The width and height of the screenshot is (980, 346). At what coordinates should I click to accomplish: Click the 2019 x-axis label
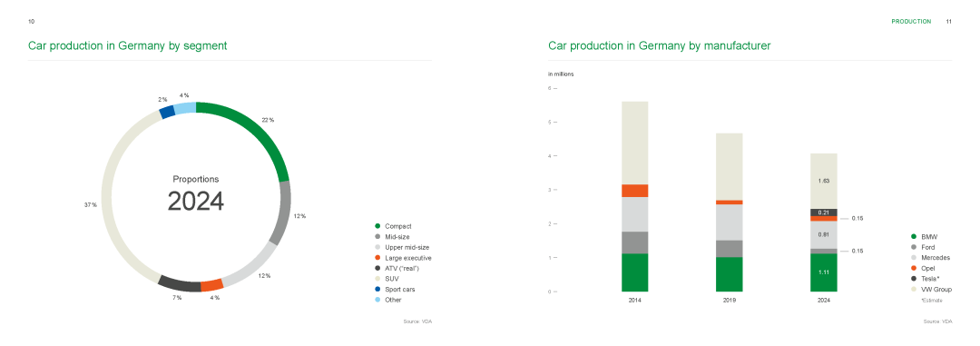(x=730, y=301)
